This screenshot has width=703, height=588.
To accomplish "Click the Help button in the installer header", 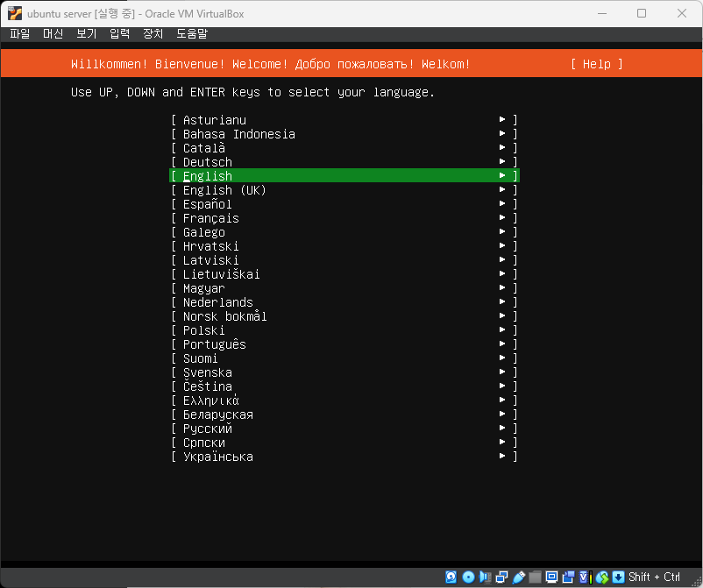I will point(597,64).
